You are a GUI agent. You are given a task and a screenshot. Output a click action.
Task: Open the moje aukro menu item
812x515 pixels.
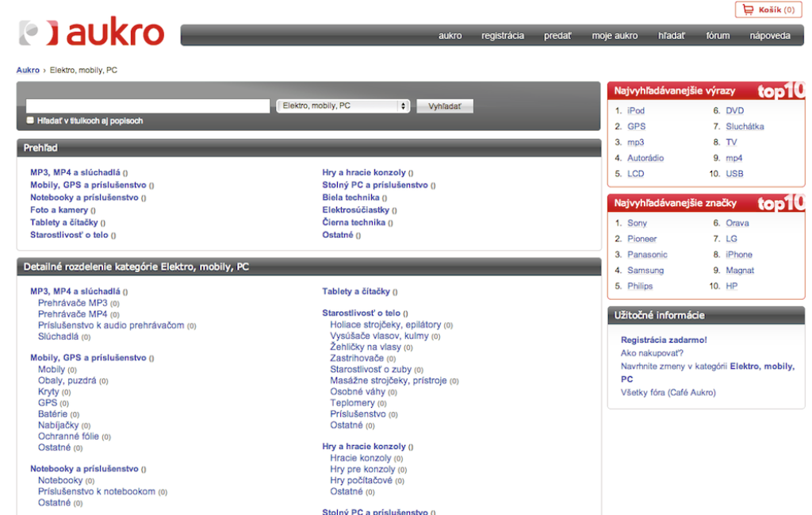coord(615,36)
